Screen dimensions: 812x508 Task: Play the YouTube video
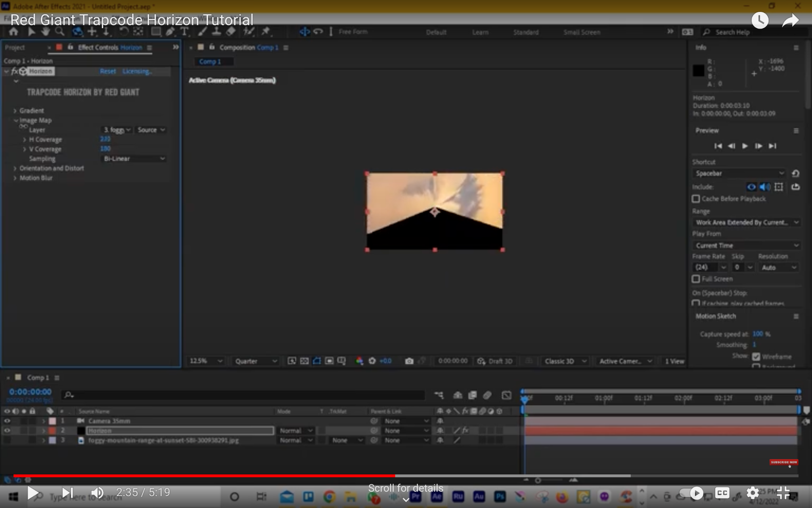pos(33,493)
